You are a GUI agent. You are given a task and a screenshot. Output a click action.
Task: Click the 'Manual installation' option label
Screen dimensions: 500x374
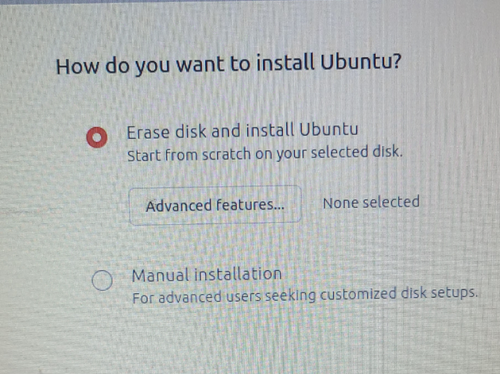coord(207,275)
